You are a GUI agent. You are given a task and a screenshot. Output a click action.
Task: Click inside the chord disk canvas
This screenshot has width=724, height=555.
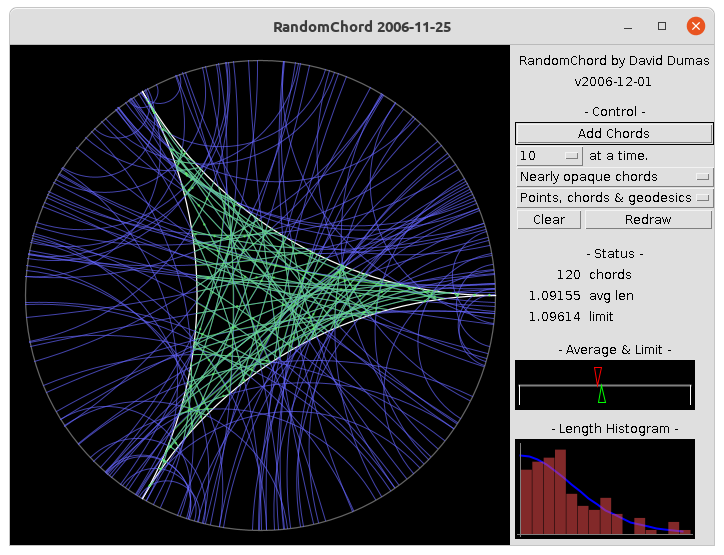[x=260, y=295]
